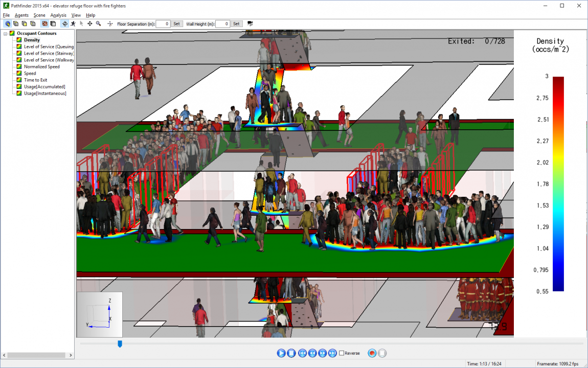Click the timeline slider handle

point(120,343)
